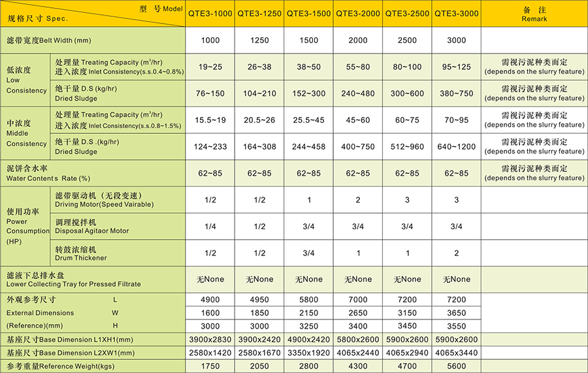Screen dimensions: 588x373
Task: Click the QTE3-2500 column header
Action: click(x=406, y=13)
